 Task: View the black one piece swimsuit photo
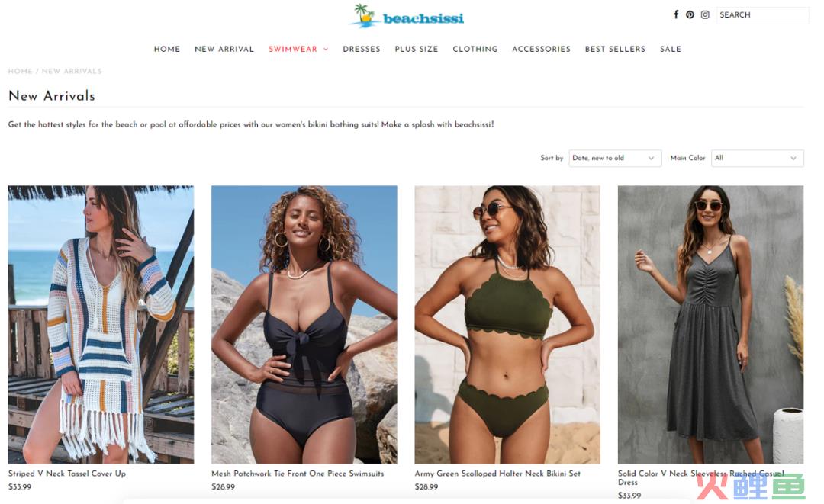coord(304,325)
